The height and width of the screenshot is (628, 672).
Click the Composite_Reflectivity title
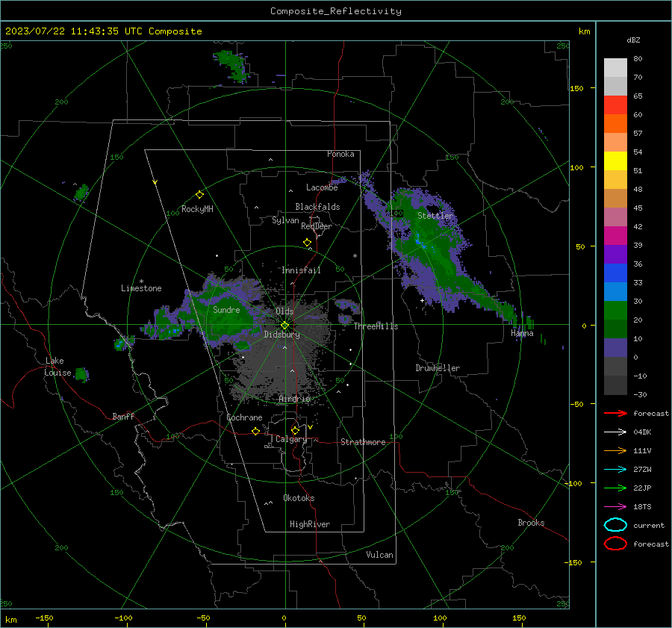pos(335,11)
